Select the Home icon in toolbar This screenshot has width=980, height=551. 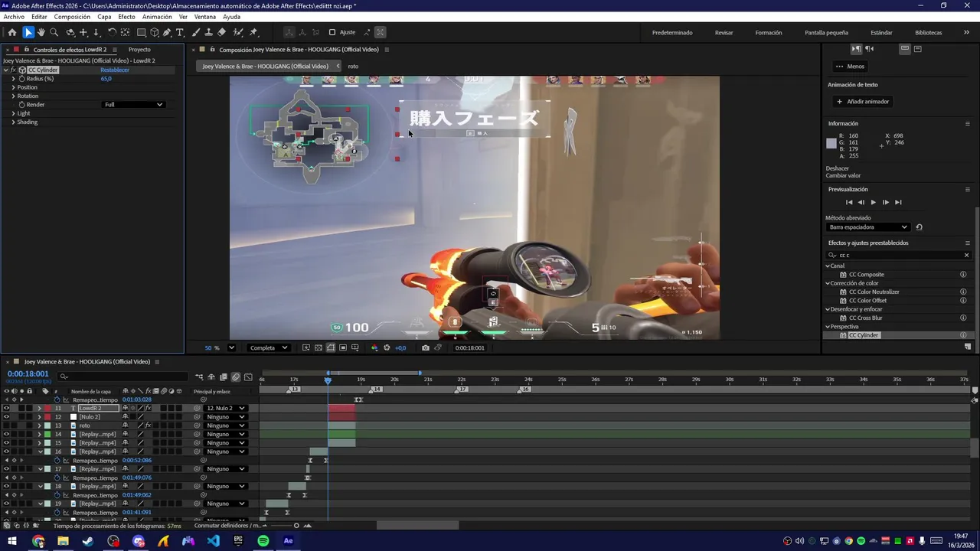[11, 32]
